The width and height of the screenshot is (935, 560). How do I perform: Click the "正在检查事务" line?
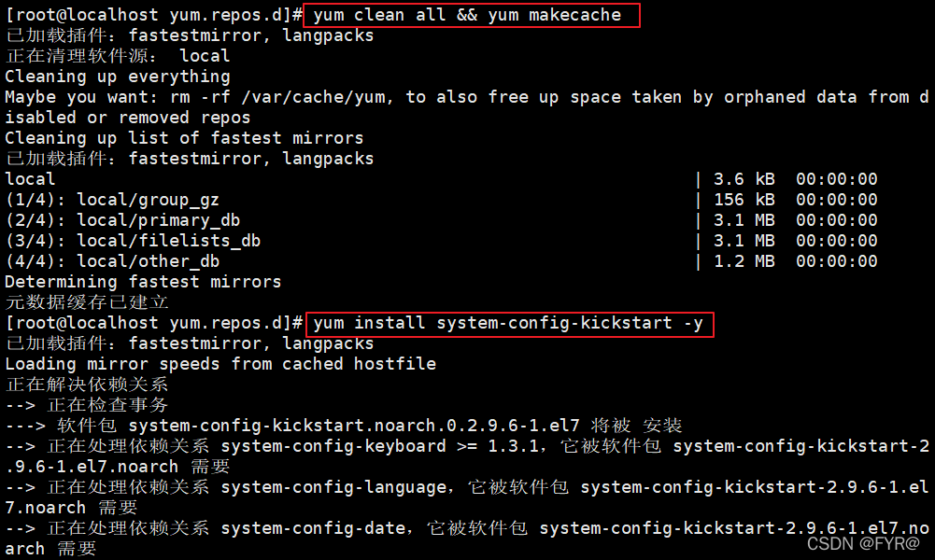(x=107, y=405)
